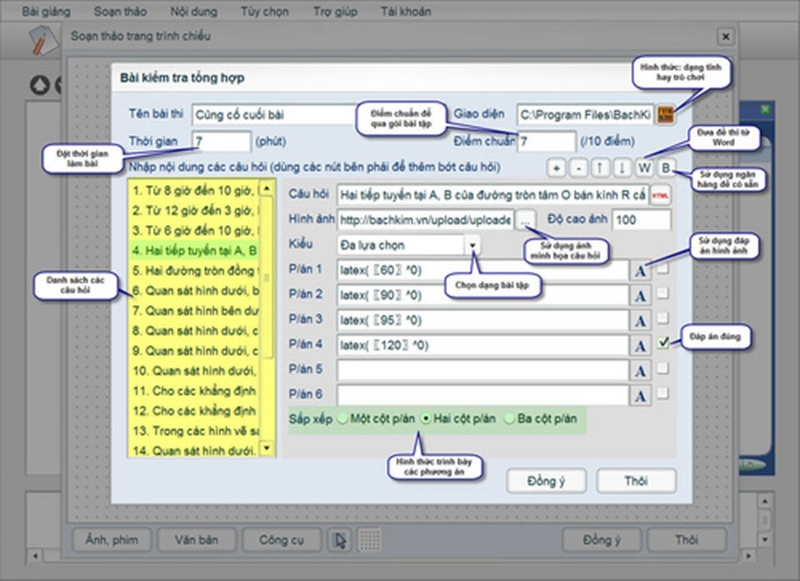The height and width of the screenshot is (581, 800).
Task: Select the Một cột p/án radio option
Action: pyautogui.click(x=343, y=419)
